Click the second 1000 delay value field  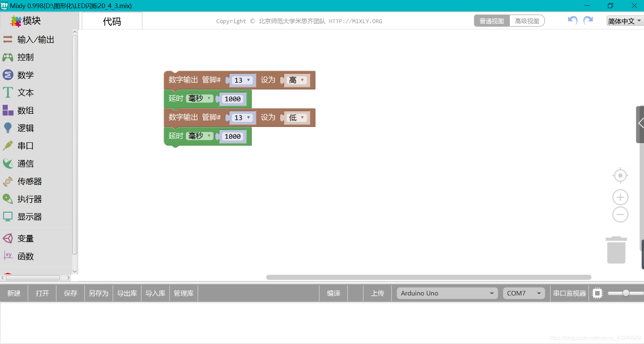[233, 136]
